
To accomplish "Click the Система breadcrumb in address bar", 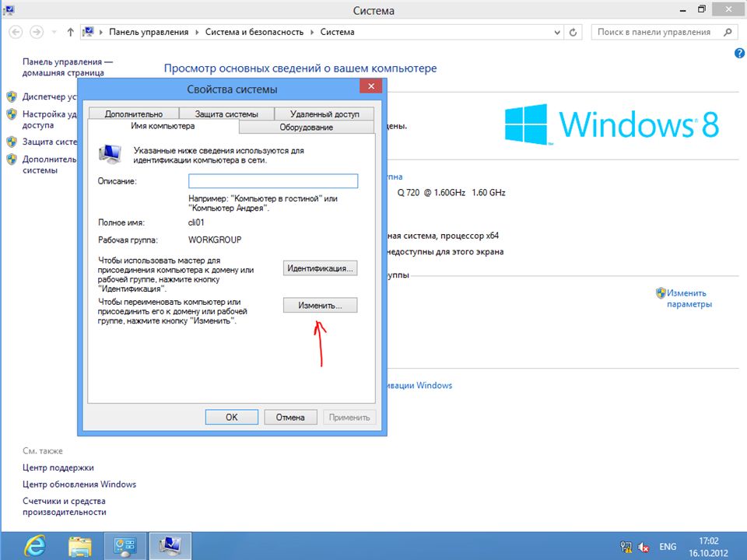I will tap(337, 32).
